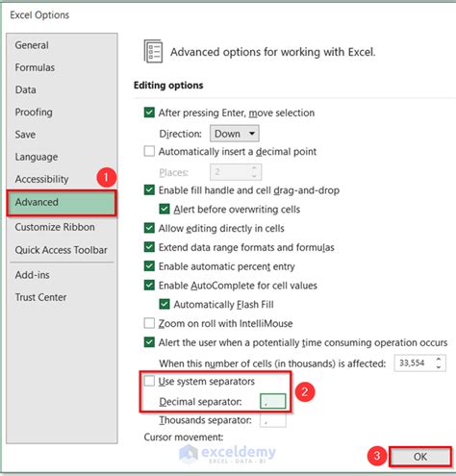This screenshot has height=476, width=456.
Task: Toggle Alert for time consuming operation
Action: (149, 342)
